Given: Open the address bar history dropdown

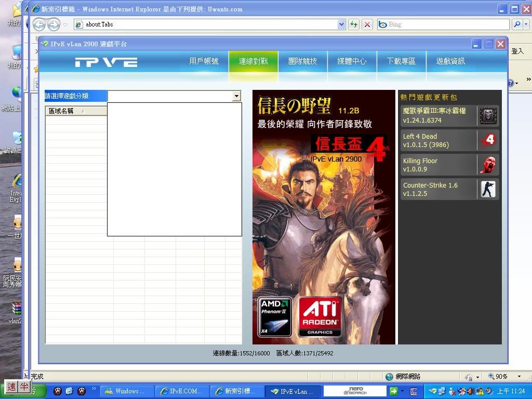Looking at the screenshot, I should click(341, 24).
